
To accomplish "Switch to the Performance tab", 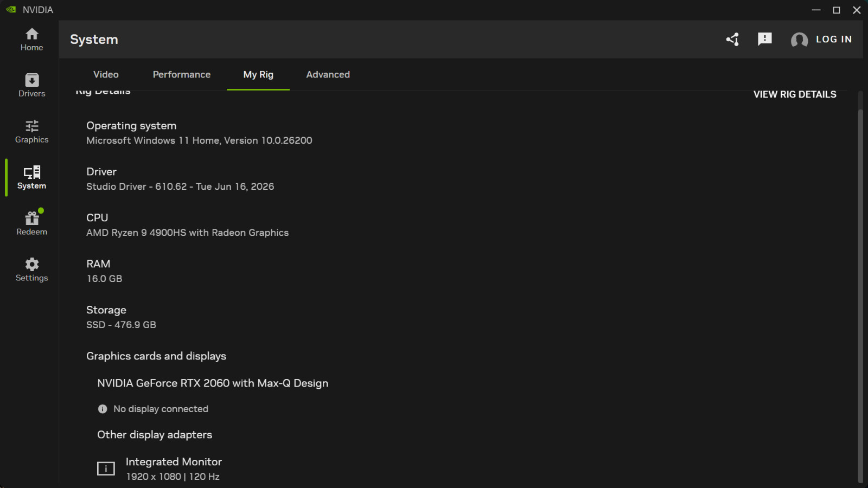I will point(182,74).
